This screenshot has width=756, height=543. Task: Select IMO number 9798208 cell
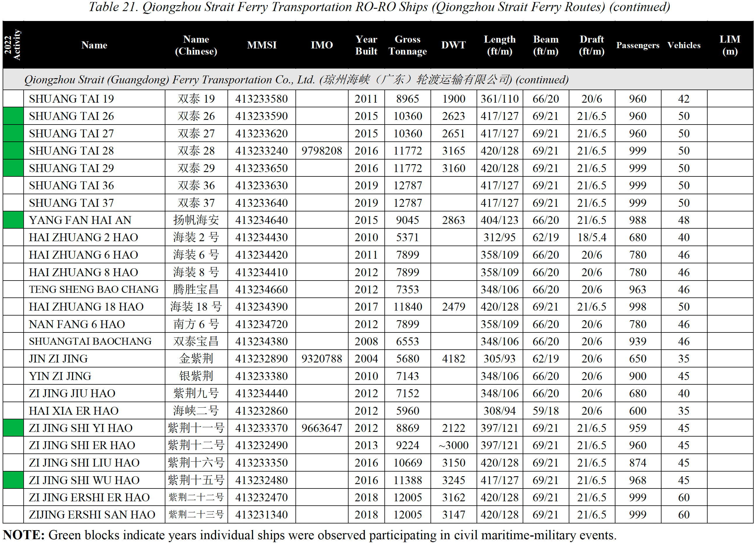tap(322, 151)
